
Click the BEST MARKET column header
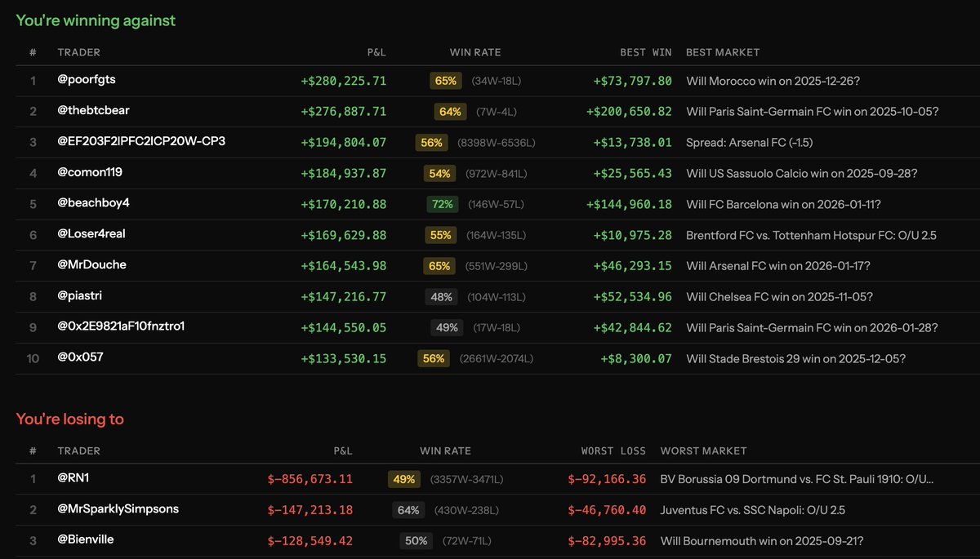point(723,52)
